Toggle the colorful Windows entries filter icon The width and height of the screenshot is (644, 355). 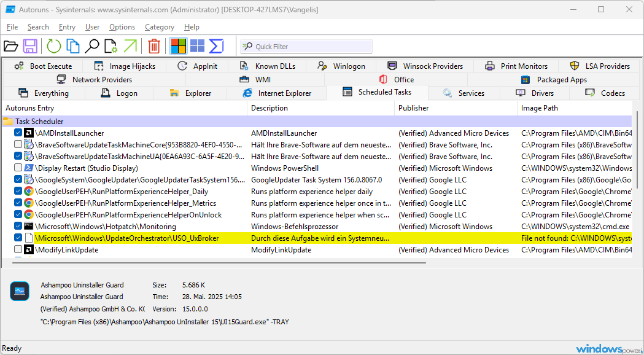pos(178,46)
